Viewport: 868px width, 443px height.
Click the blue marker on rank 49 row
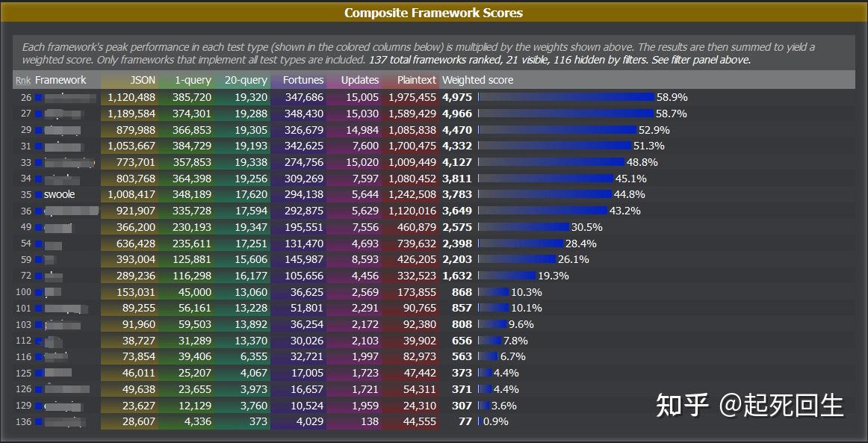click(39, 227)
